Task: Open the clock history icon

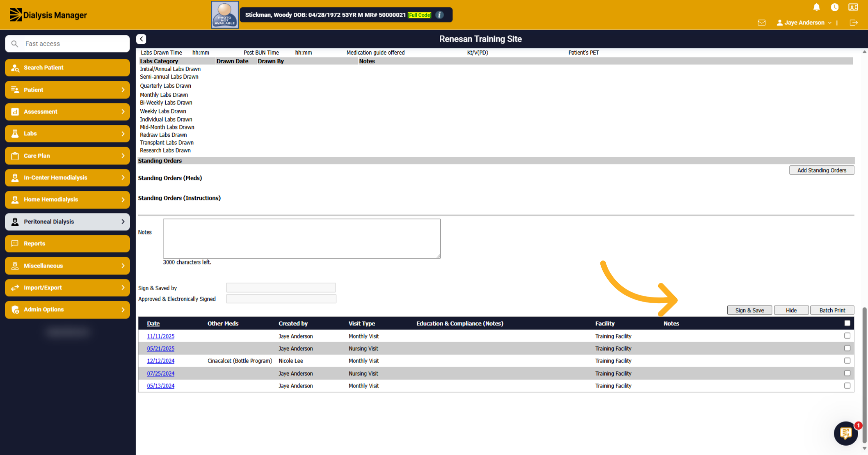Action: click(x=834, y=7)
